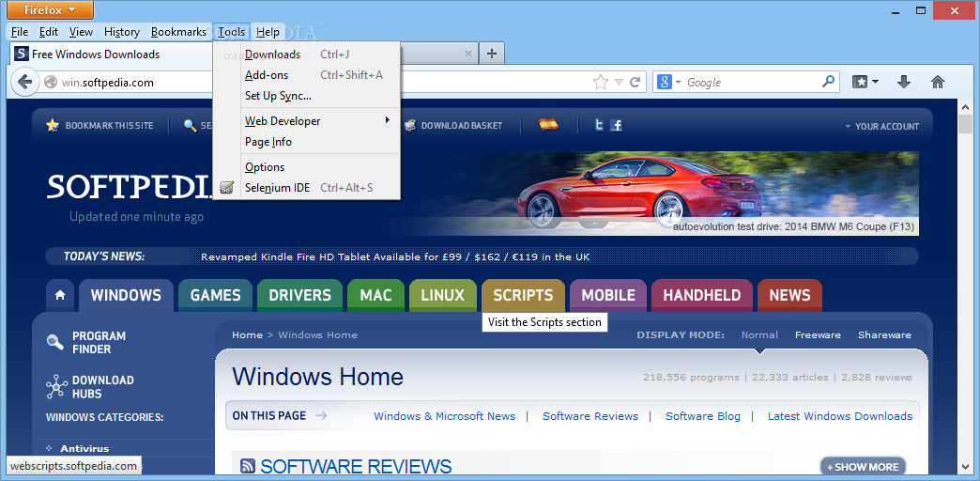Screen dimensions: 980x481
Task: Click the Selenium IDE menu icon
Action: tap(227, 188)
